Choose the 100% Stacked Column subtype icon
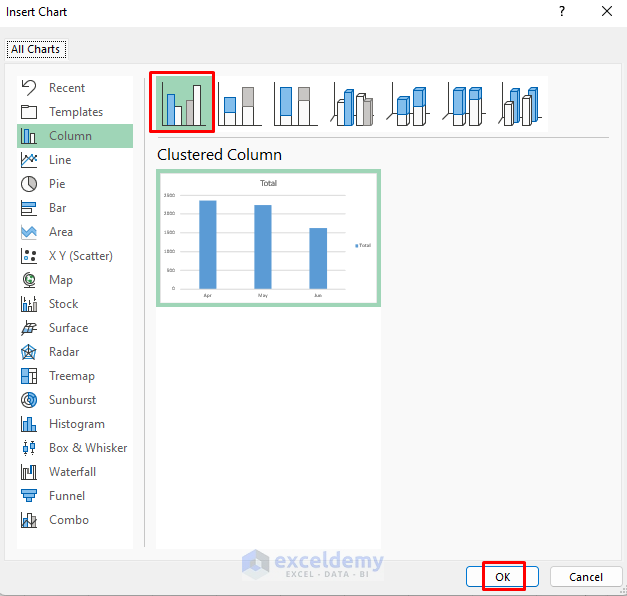Image resolution: width=627 pixels, height=596 pixels. [x=295, y=103]
